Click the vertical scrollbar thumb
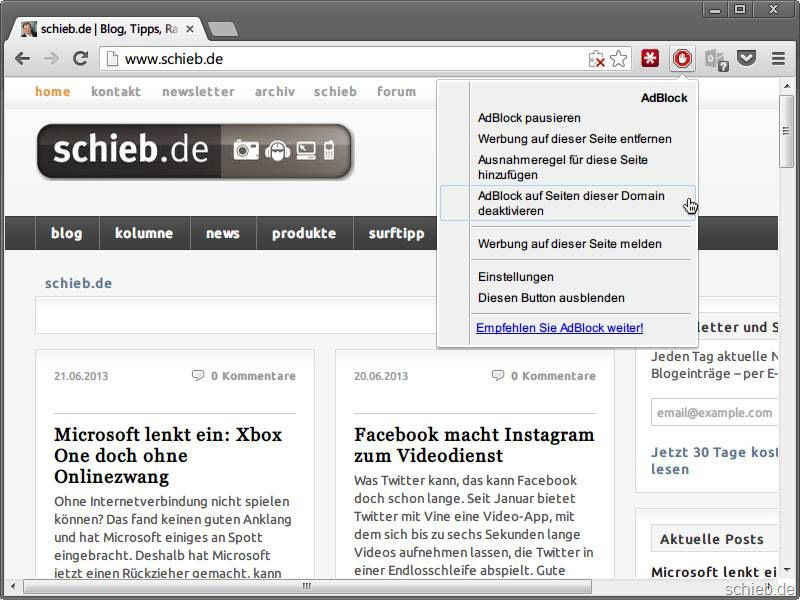The width and height of the screenshot is (800, 600). tap(786, 131)
